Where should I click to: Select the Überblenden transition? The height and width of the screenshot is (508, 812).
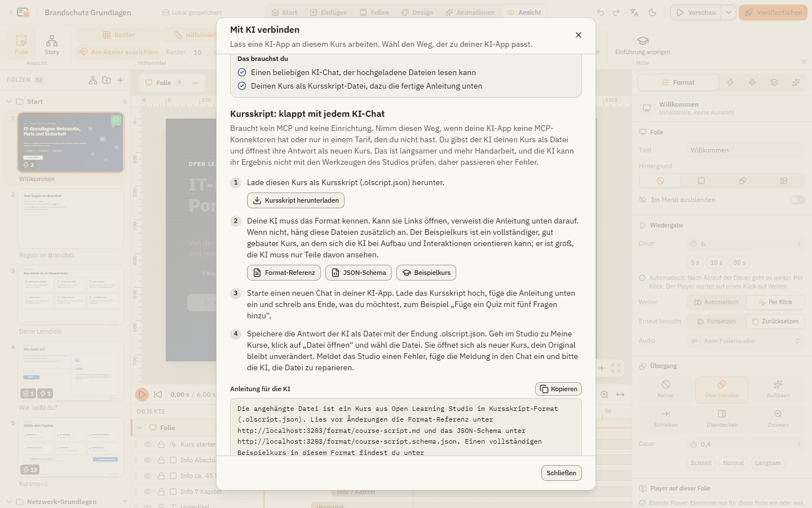point(722,390)
